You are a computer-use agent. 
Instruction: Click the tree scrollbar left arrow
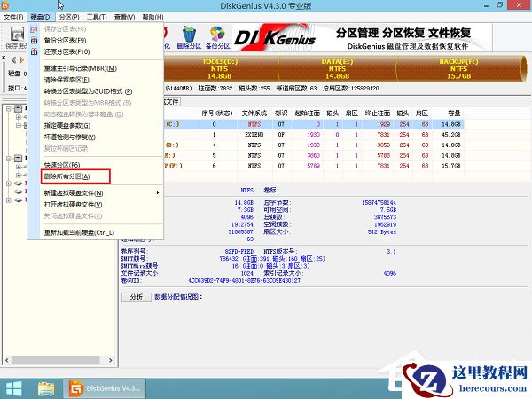pyautogui.click(x=7, y=360)
